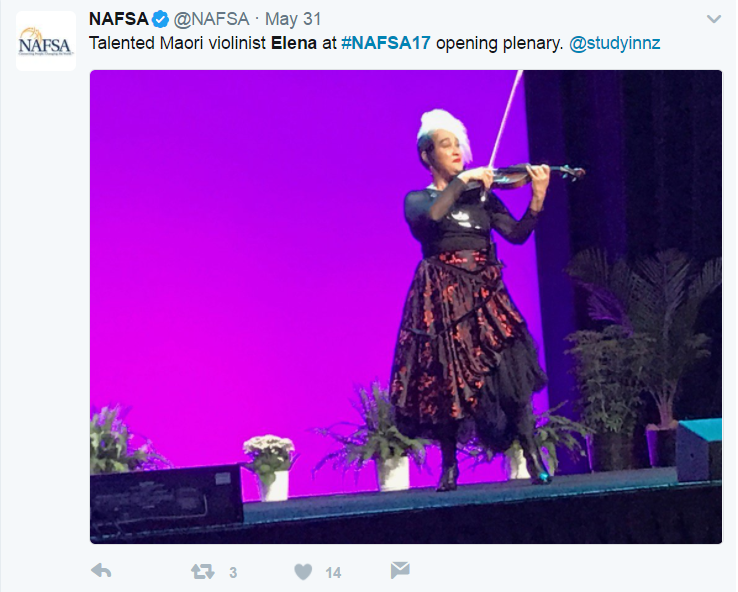Screen dimensions: 738x592
Task: Enlarge the violinist photo
Action: (x=406, y=307)
